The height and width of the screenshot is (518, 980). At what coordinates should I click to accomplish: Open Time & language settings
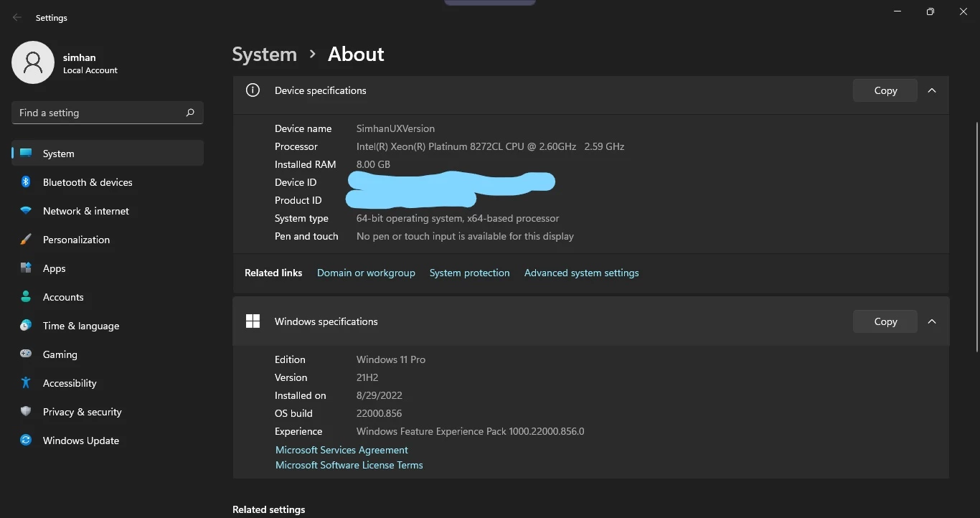(108, 326)
